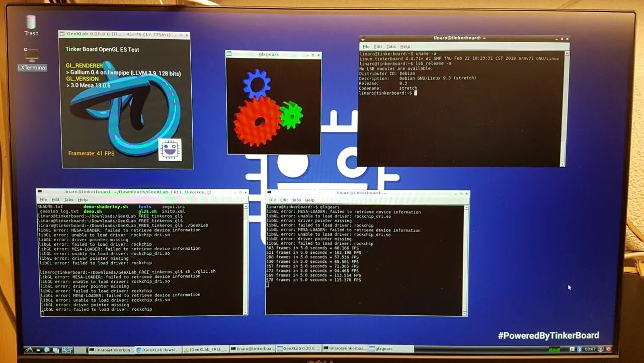Click the web browser launcher in the taskbar
Screen dimensions: 644x363
point(46,349)
